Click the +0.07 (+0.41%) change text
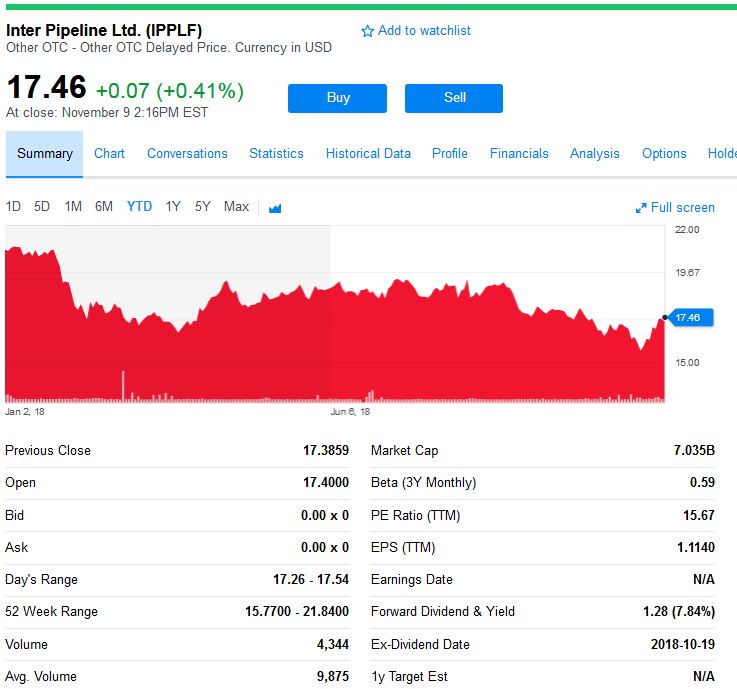This screenshot has width=737, height=689. click(x=170, y=91)
